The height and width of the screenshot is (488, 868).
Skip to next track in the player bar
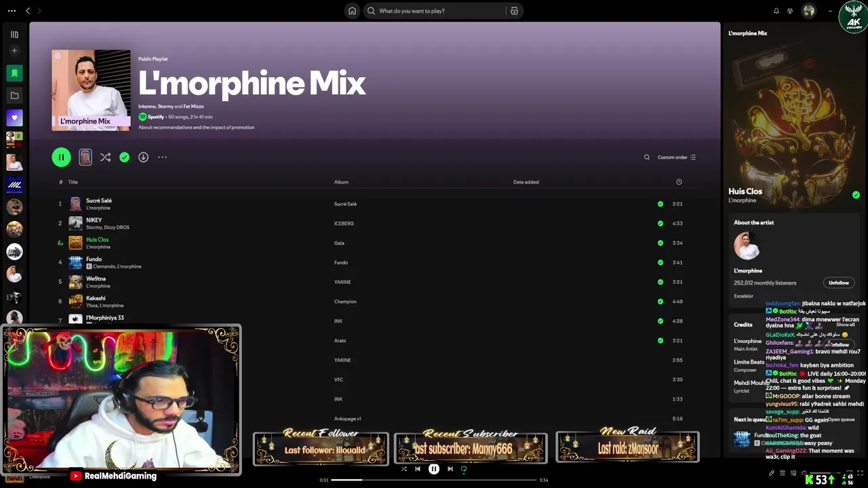point(450,469)
